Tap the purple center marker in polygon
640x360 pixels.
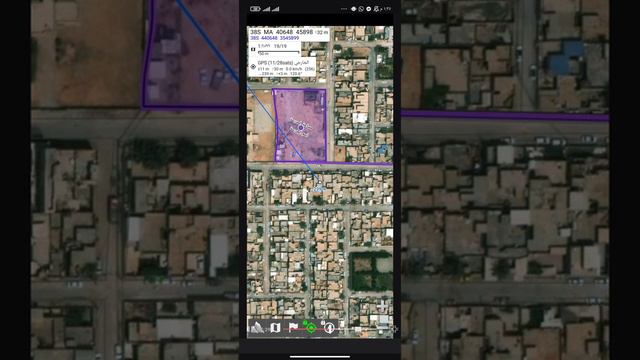coord(301,128)
